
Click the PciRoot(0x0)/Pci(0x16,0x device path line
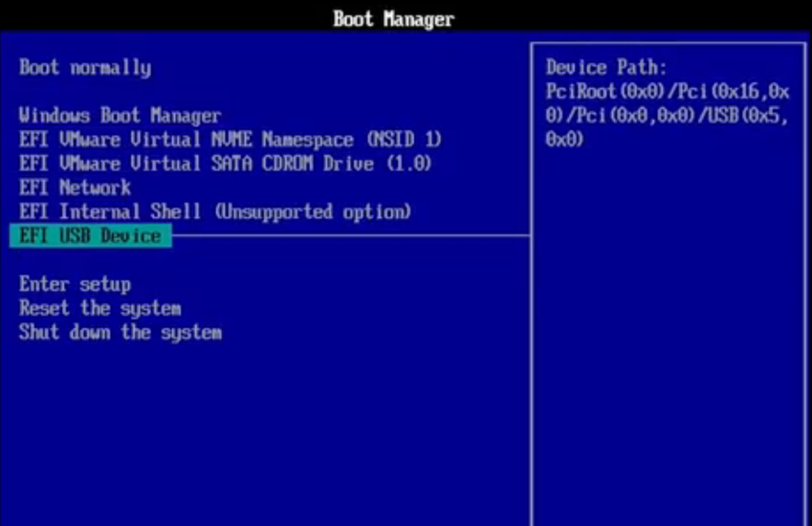(668, 92)
